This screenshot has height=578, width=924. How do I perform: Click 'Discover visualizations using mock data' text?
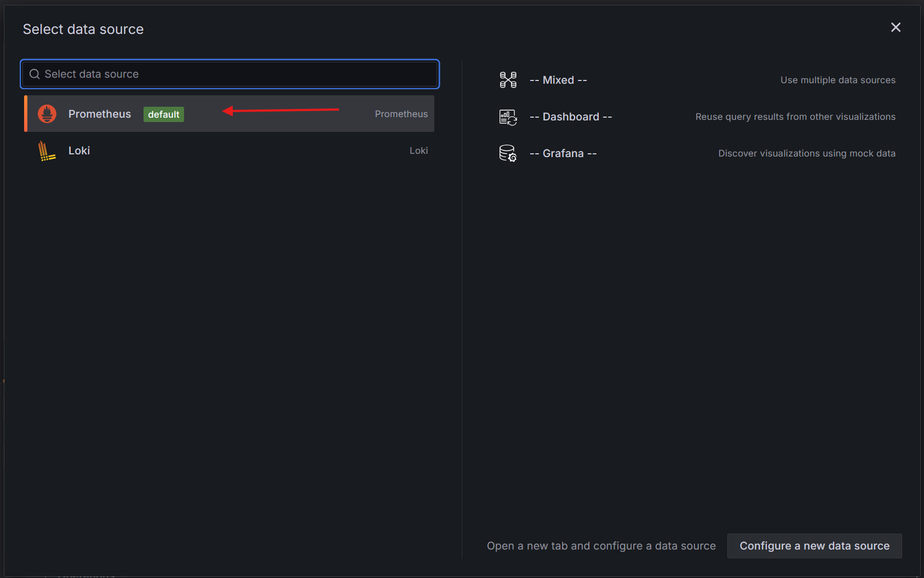tap(807, 153)
